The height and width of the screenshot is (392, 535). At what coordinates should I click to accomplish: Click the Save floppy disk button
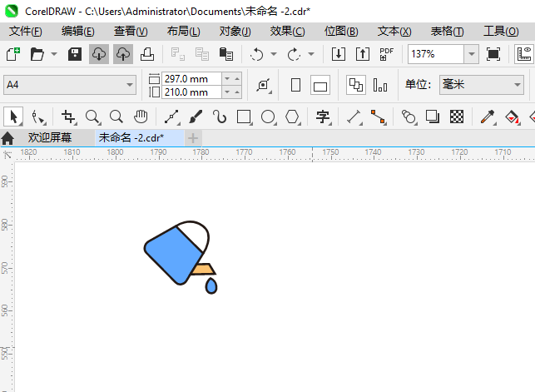click(74, 54)
